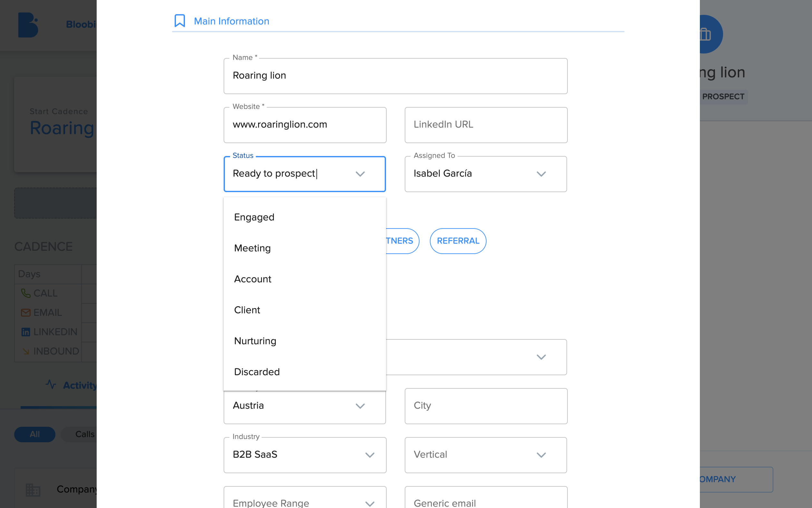Open the Industry B2B SaaS dropdown
The image size is (812, 508).
pos(305,455)
